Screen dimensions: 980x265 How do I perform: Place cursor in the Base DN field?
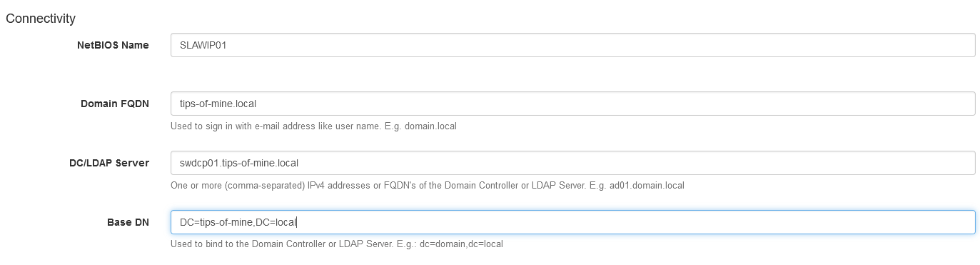click(x=573, y=222)
